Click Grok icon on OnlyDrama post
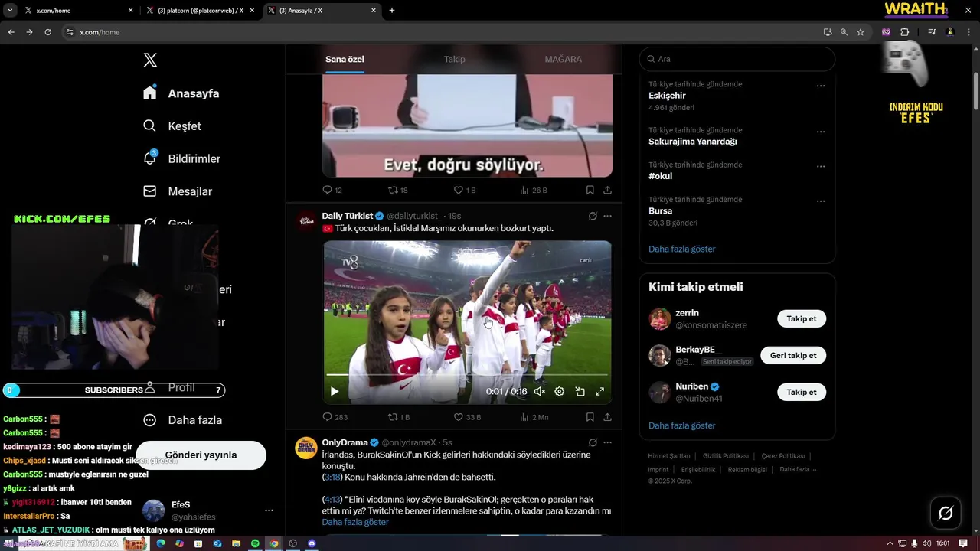This screenshot has height=551, width=980. tap(593, 442)
